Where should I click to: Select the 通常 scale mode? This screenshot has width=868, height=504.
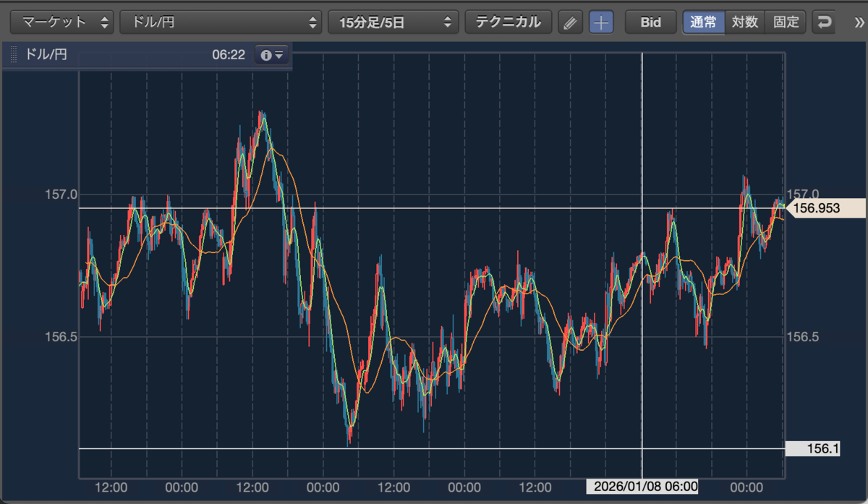pos(704,22)
